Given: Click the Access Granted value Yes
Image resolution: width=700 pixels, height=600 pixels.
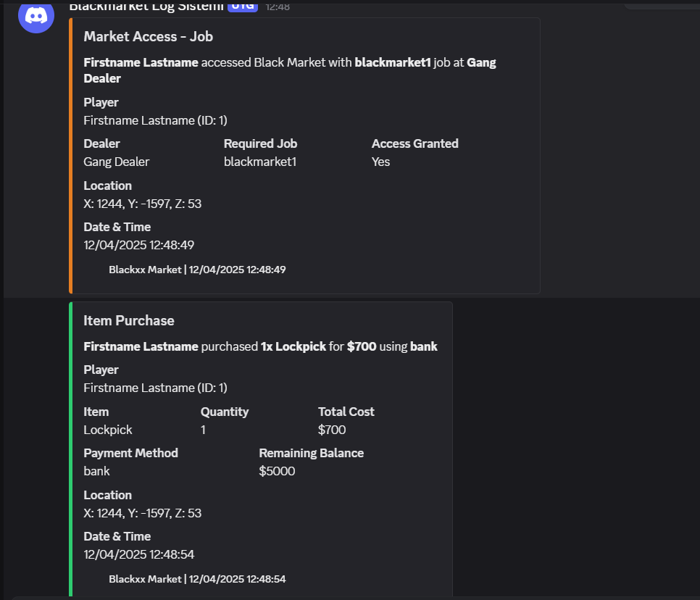Looking at the screenshot, I should click(381, 162).
